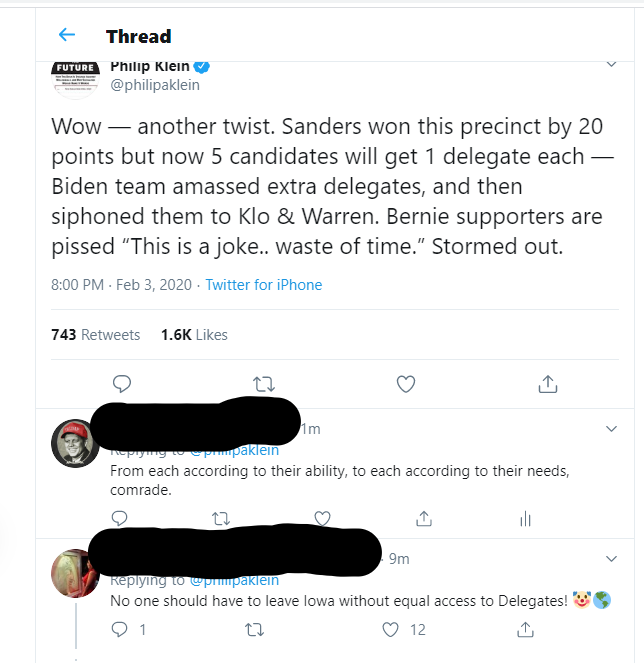The height and width of the screenshot is (663, 644).
Task: Retweet the 'From each according' reply
Action: (222, 518)
